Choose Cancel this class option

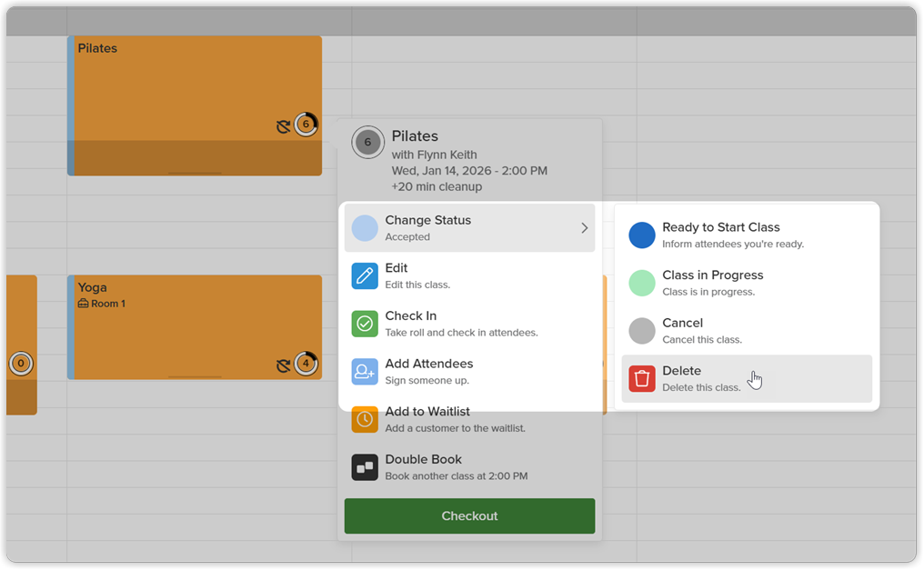pyautogui.click(x=747, y=331)
